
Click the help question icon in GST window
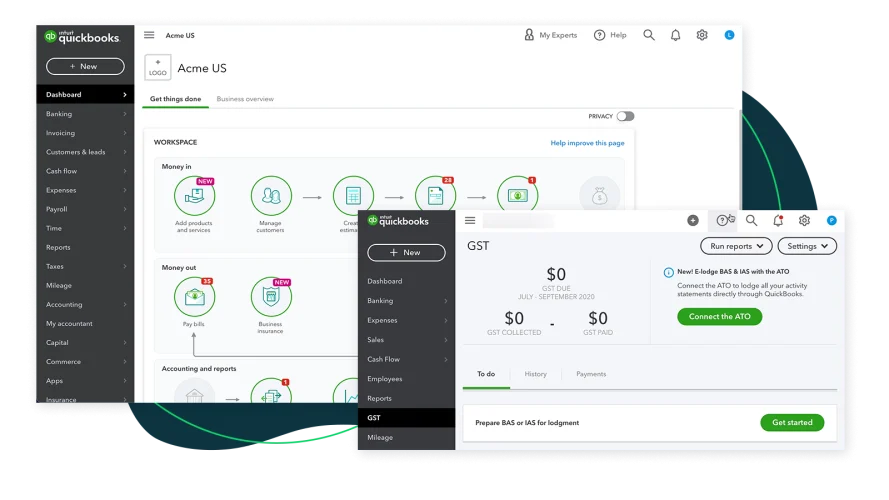(722, 221)
